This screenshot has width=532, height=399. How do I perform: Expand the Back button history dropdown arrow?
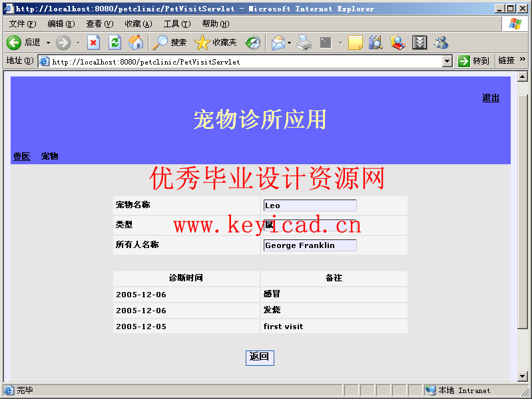[48, 43]
